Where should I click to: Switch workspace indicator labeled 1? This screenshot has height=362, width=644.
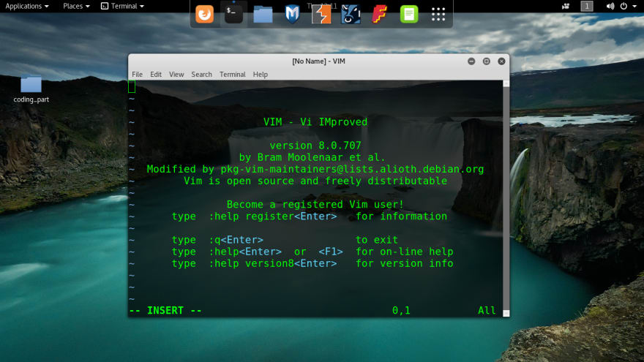587,6
